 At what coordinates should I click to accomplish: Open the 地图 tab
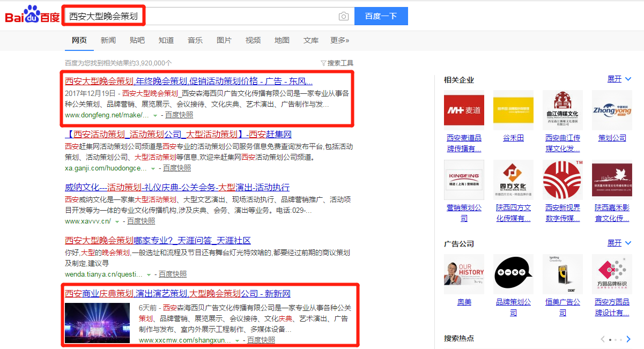pos(282,40)
